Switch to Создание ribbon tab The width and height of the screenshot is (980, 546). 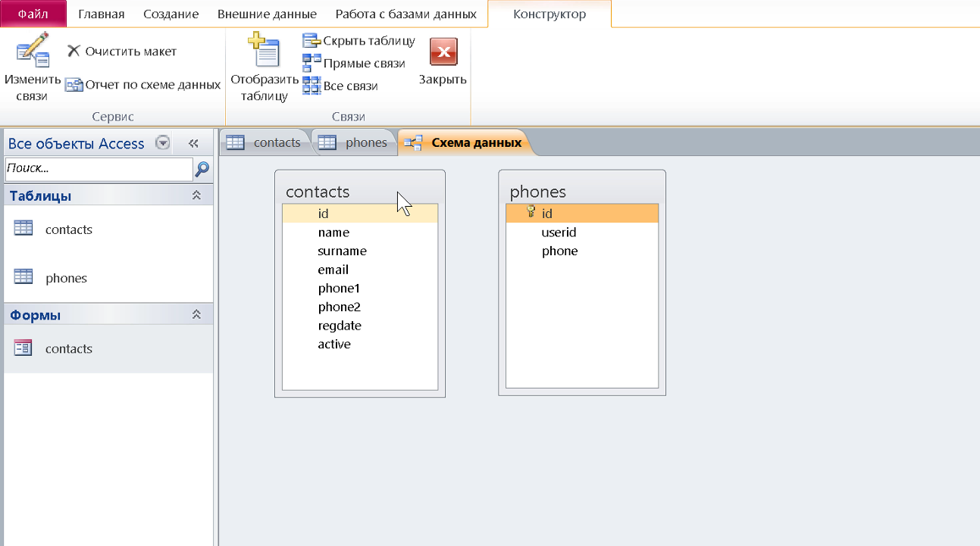(x=171, y=14)
